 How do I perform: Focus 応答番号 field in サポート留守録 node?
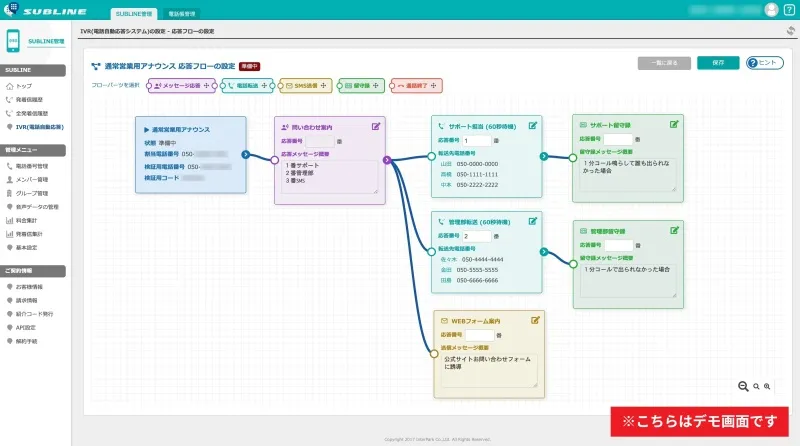click(618, 139)
